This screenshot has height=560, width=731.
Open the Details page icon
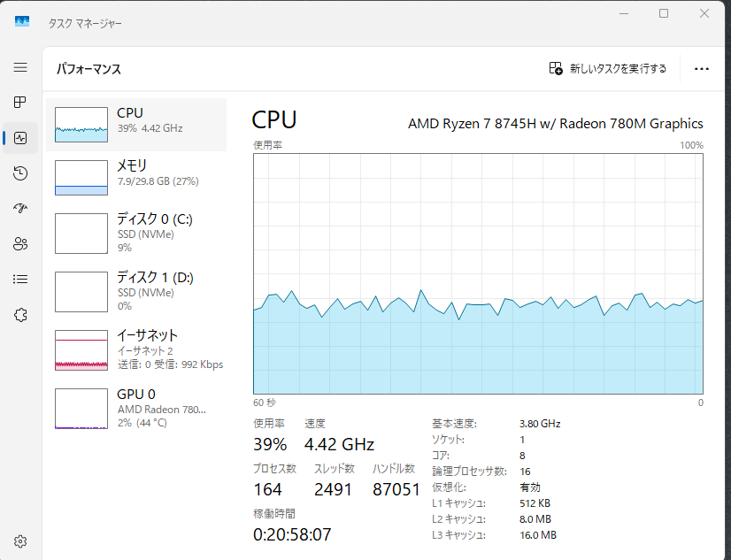click(20, 280)
